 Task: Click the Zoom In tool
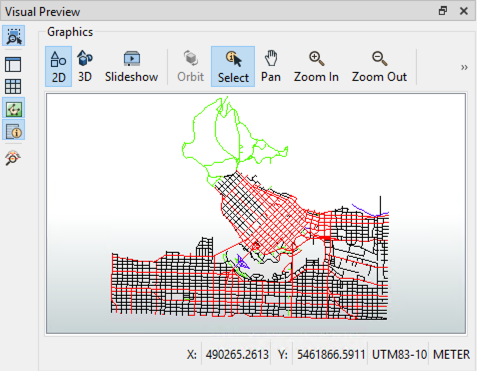click(x=316, y=67)
